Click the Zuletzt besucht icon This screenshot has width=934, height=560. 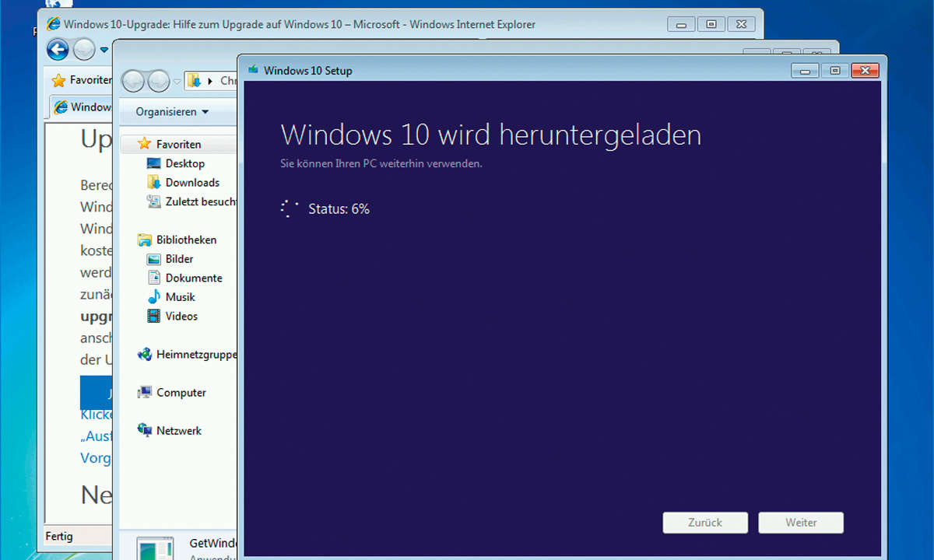click(x=153, y=201)
